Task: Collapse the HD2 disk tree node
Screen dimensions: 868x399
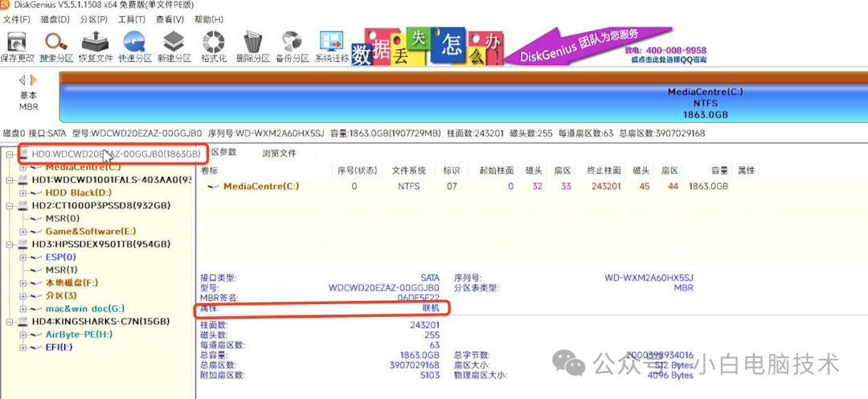Action: tap(10, 206)
